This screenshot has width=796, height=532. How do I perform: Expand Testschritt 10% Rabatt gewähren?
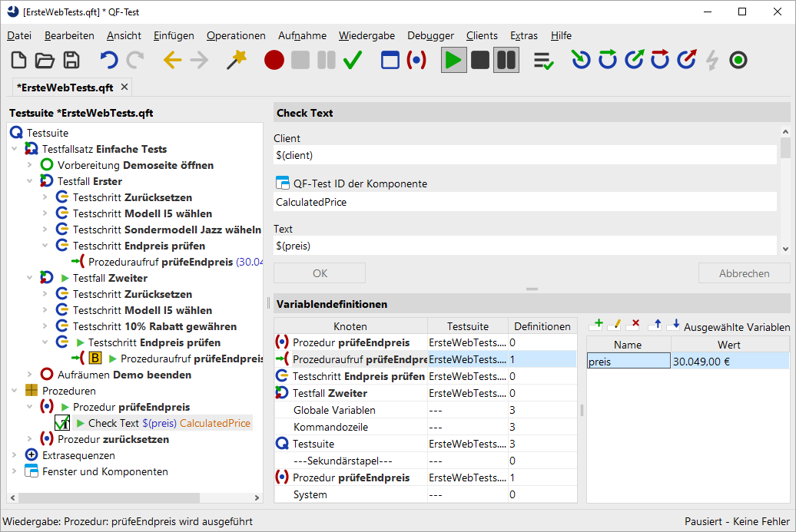coord(45,326)
